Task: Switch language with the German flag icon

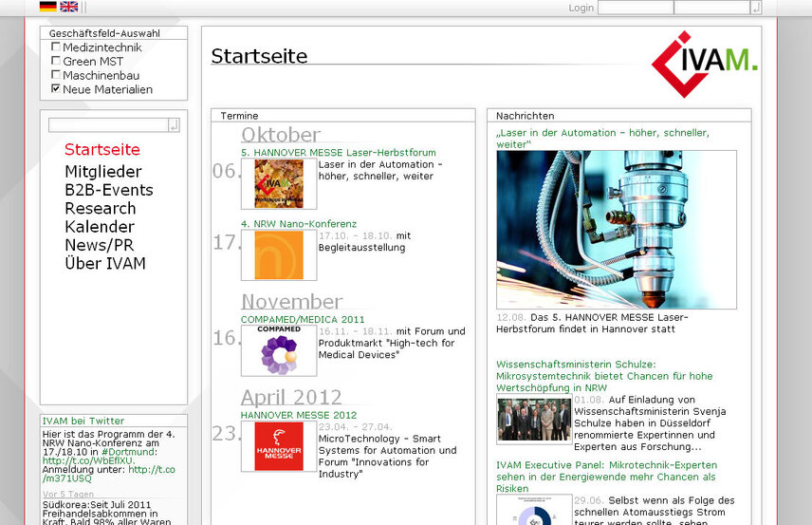Action: [x=47, y=7]
